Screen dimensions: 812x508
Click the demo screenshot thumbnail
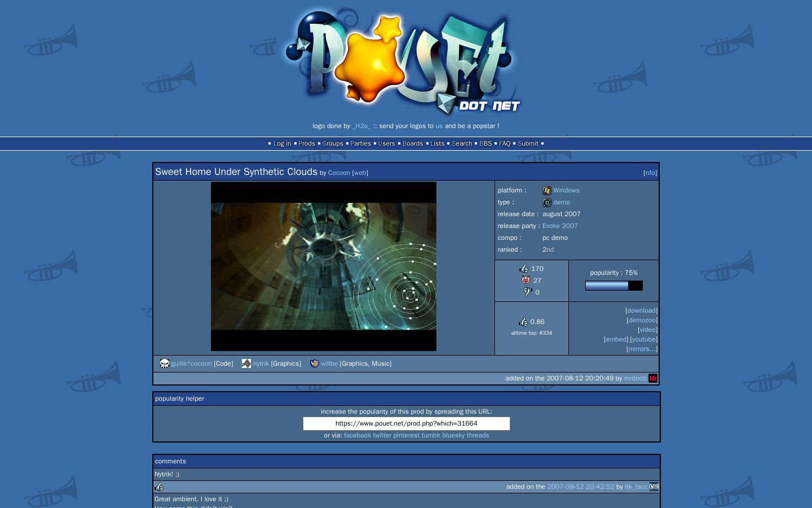point(324,266)
